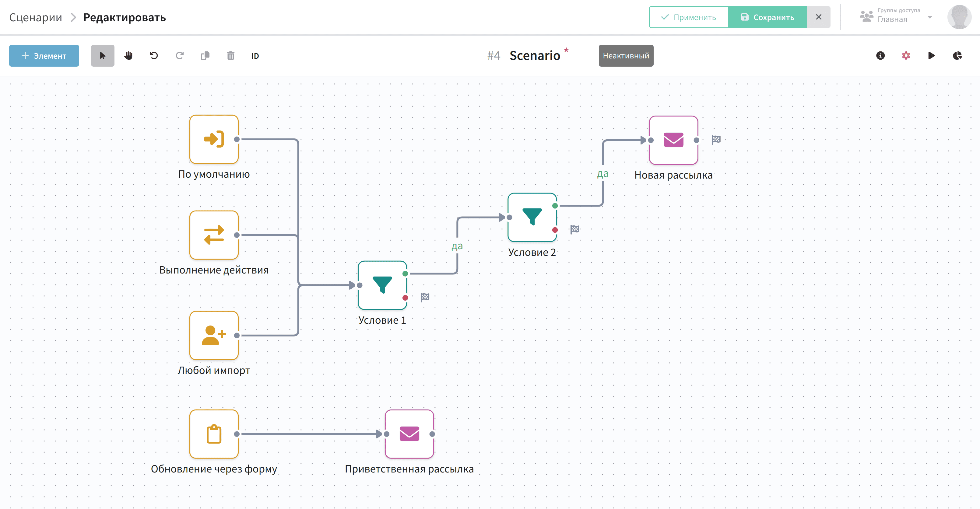Screen dimensions: 980x509
Task: Show element IDs with ID button
Action: (255, 56)
